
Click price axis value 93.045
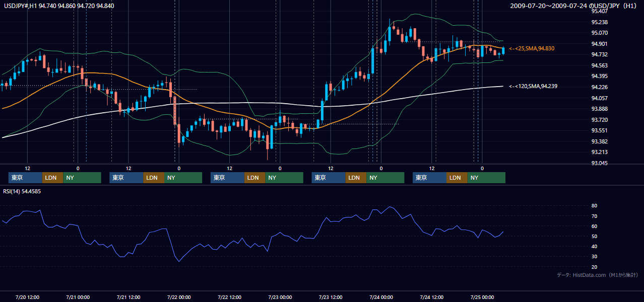(600, 163)
